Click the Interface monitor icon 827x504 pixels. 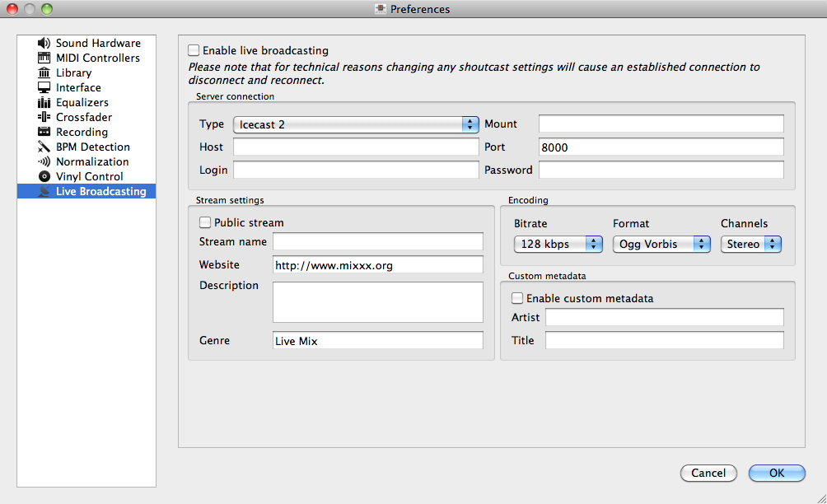pyautogui.click(x=44, y=87)
